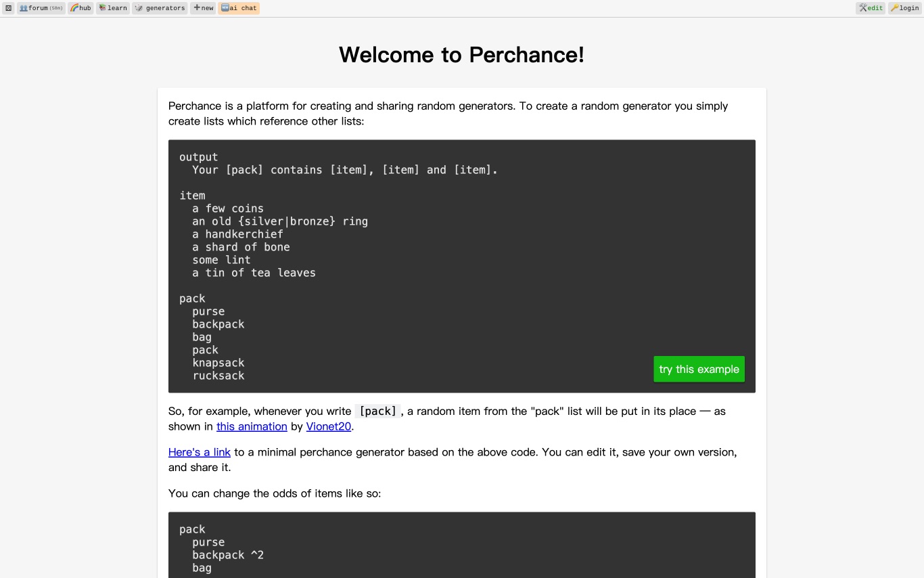Click the "an old {silver|bronze} ring" code line

[279, 221]
